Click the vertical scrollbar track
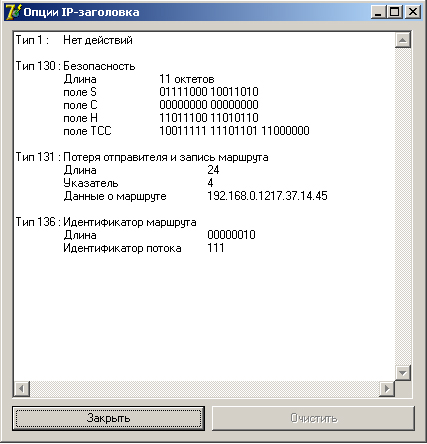Screen dimensions: 427x444 [x=403, y=207]
